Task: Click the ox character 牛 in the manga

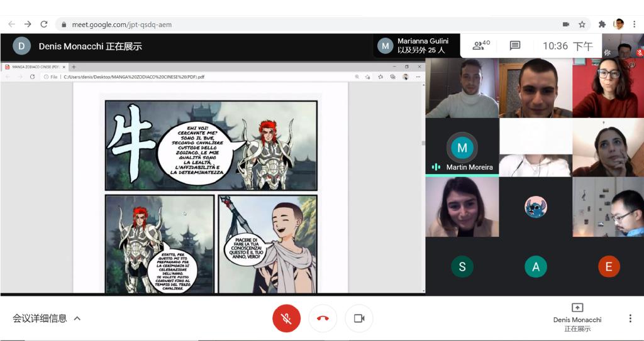Action: coord(131,143)
